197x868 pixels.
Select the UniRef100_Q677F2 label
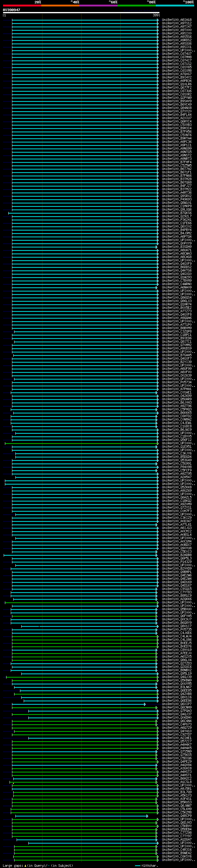(x=177, y=88)
